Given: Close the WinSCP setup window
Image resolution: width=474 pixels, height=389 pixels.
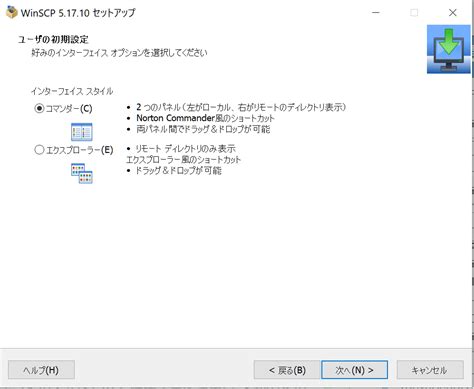Looking at the screenshot, I should tap(452, 13).
